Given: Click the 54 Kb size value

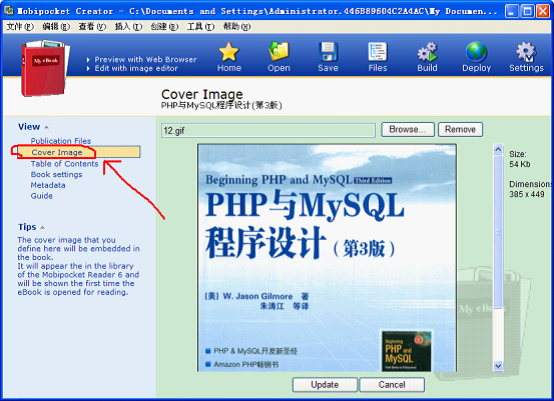Looking at the screenshot, I should [x=520, y=164].
